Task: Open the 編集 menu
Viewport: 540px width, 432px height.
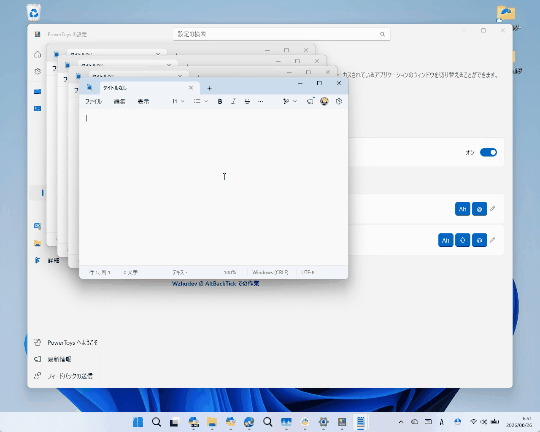Action: click(x=120, y=101)
